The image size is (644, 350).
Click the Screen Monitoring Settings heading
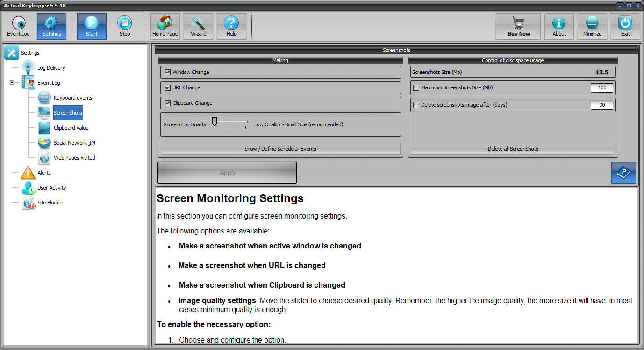tap(230, 198)
